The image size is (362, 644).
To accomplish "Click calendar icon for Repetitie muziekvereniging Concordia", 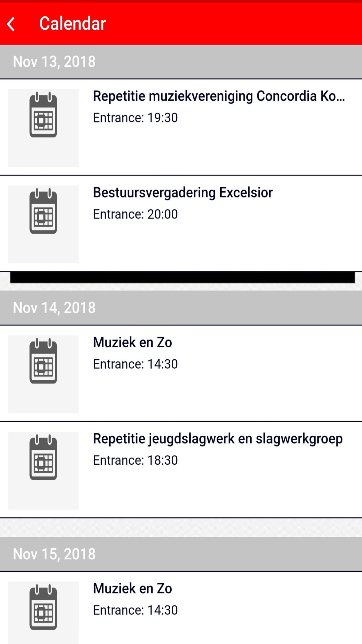I will coord(43,114).
